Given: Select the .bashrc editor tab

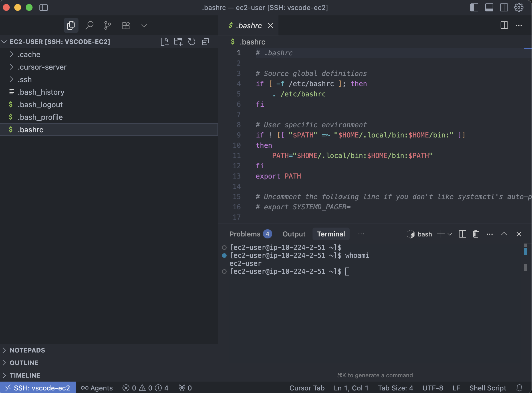Looking at the screenshot, I should tap(248, 26).
